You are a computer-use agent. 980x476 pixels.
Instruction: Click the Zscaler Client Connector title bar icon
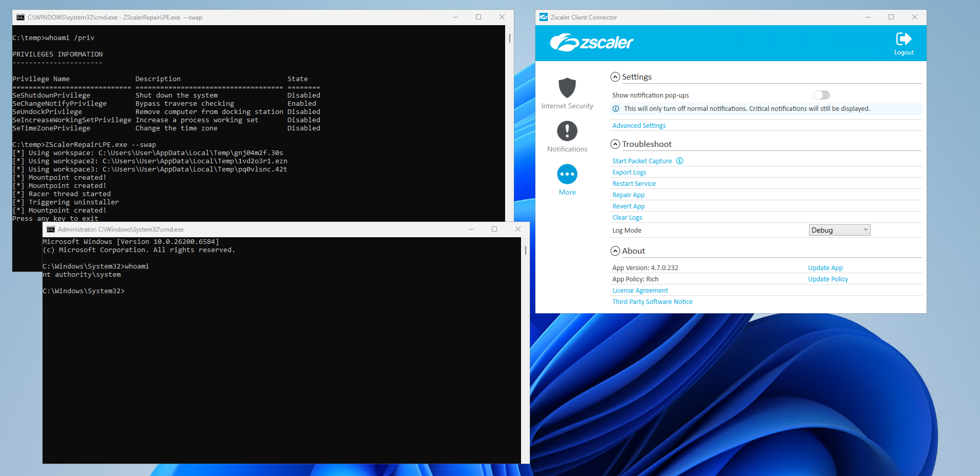(x=544, y=17)
